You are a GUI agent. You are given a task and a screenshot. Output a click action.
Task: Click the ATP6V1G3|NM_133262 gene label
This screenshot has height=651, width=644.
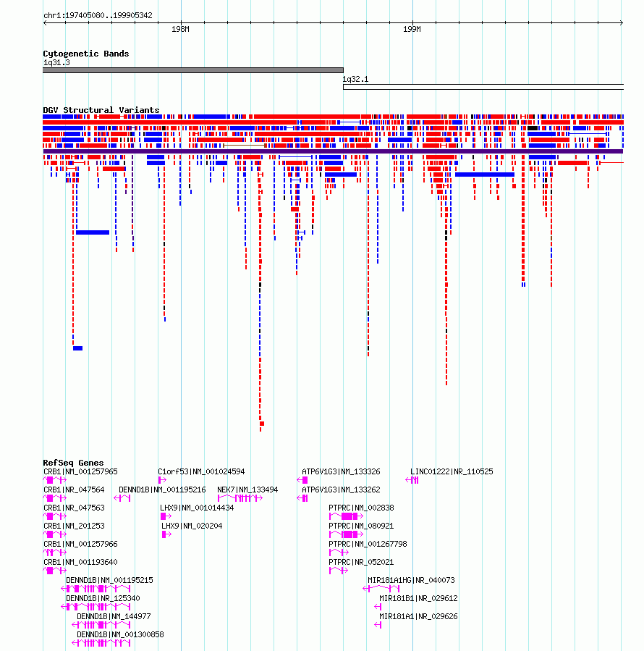[x=341, y=490]
